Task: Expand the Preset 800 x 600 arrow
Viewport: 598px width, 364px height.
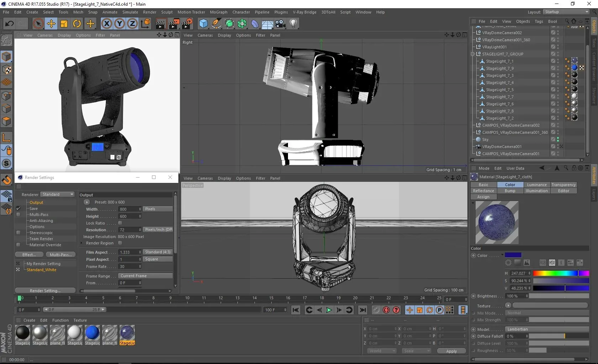Action: click(x=86, y=202)
